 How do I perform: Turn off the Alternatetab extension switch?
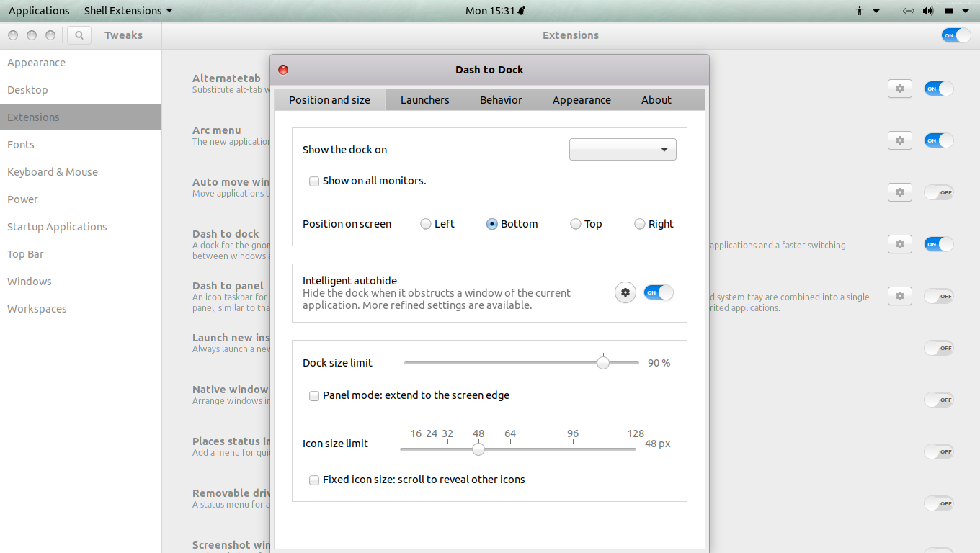click(938, 89)
